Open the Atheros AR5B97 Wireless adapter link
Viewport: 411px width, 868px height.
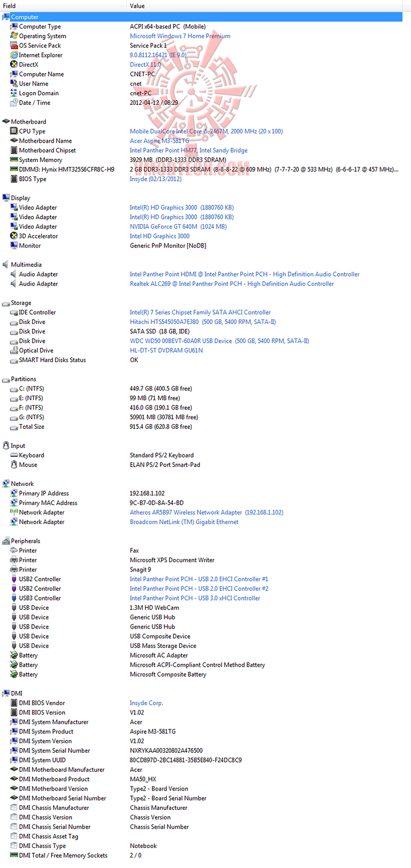206,512
